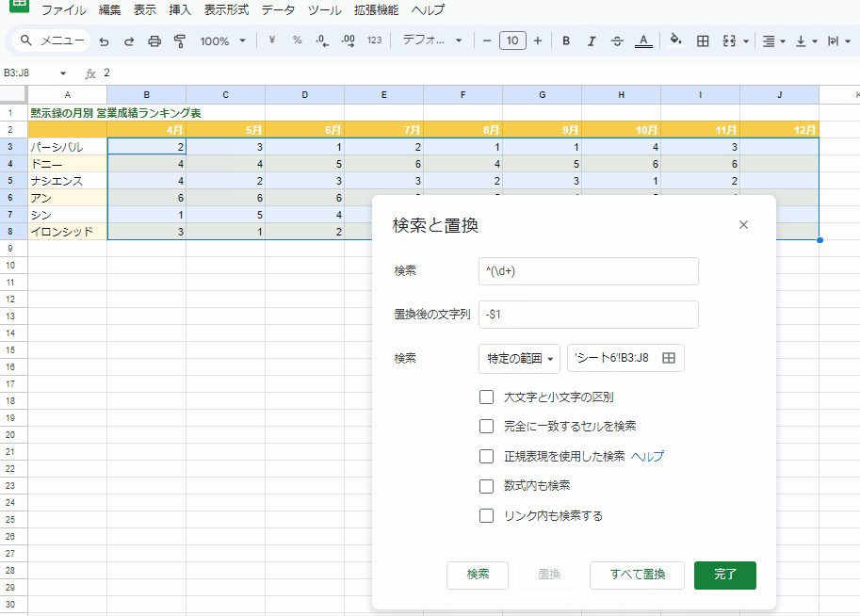
Task: Open the 編集 menu
Action: (x=109, y=9)
